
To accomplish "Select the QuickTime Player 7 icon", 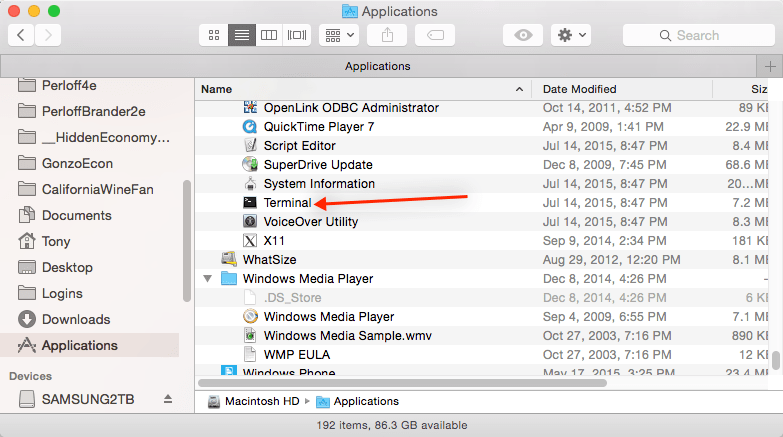I will [x=250, y=126].
